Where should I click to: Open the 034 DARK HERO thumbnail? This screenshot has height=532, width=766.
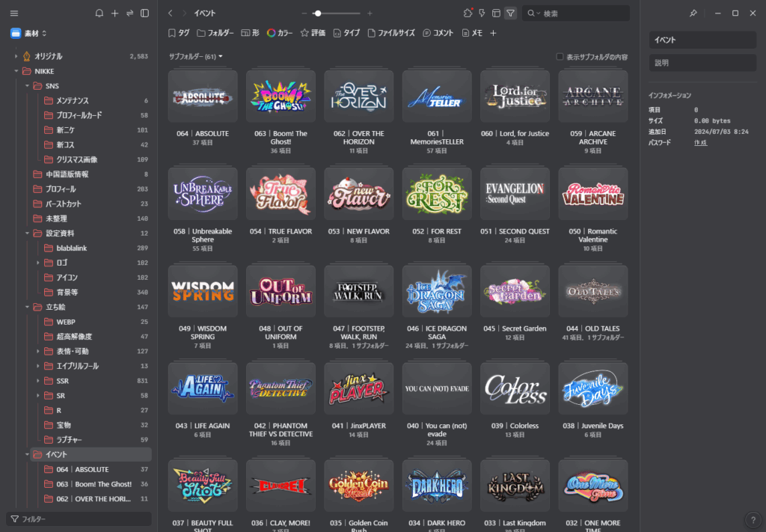point(437,486)
